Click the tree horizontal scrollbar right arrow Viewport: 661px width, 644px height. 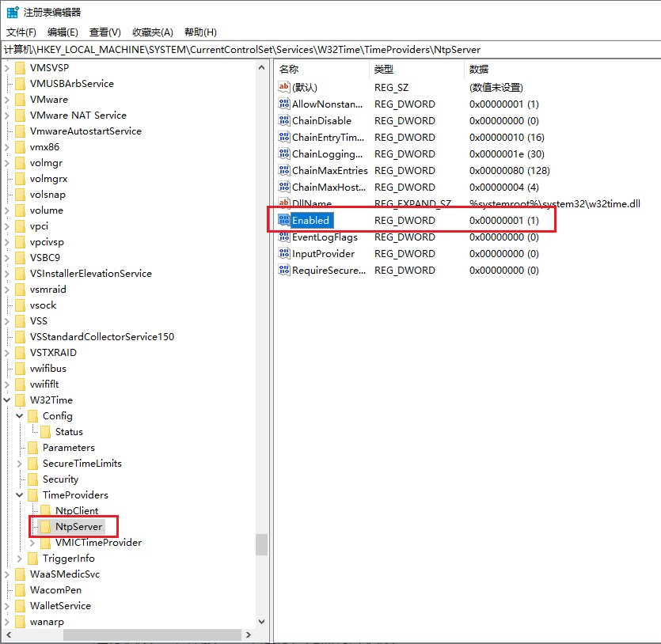[249, 635]
